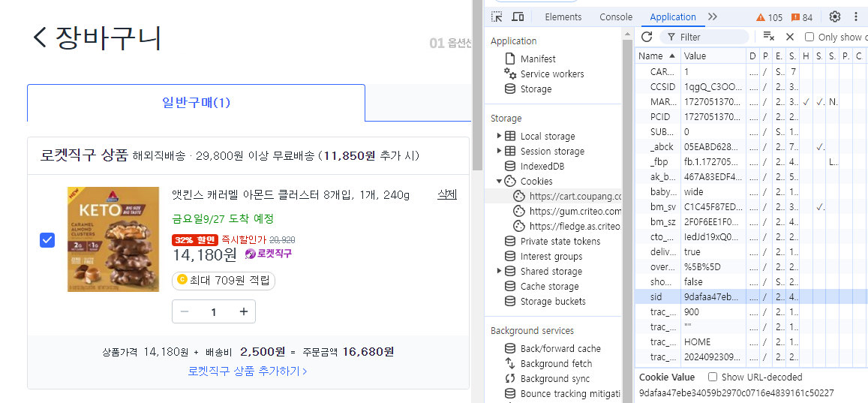868x403 pixels.
Task: Expand the Local storage tree arrow
Action: click(500, 136)
